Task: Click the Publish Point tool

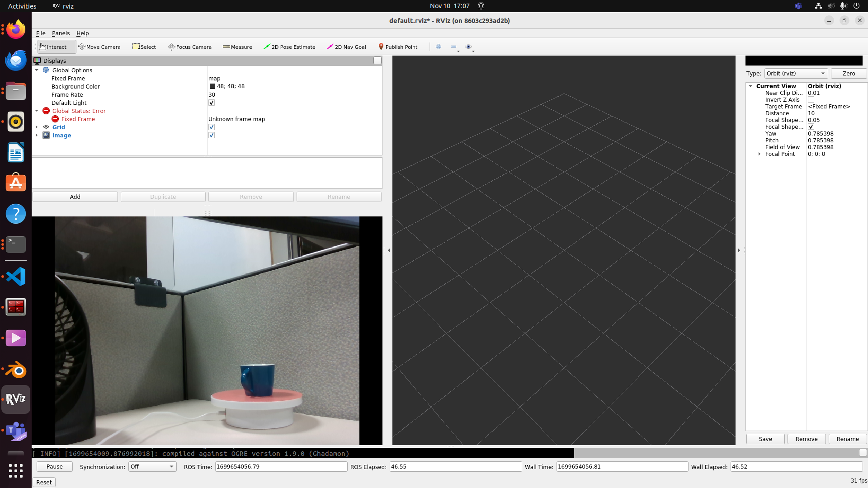Action: (x=398, y=47)
